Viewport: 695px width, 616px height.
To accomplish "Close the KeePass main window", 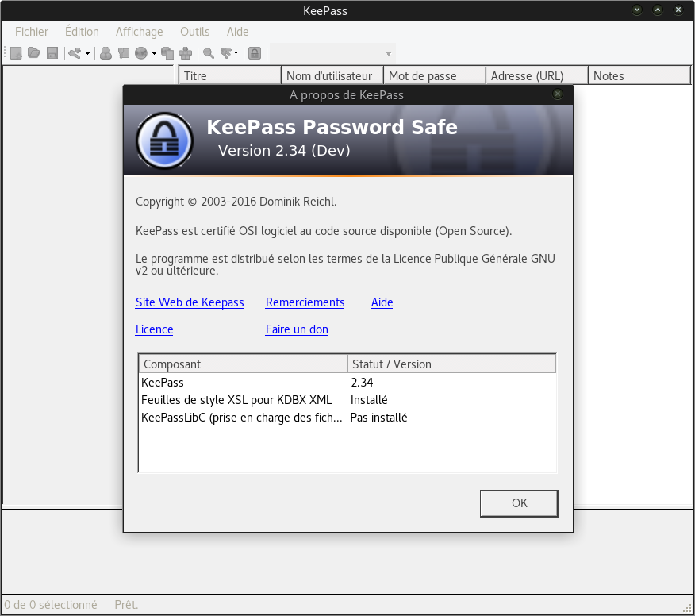I will tap(678, 10).
